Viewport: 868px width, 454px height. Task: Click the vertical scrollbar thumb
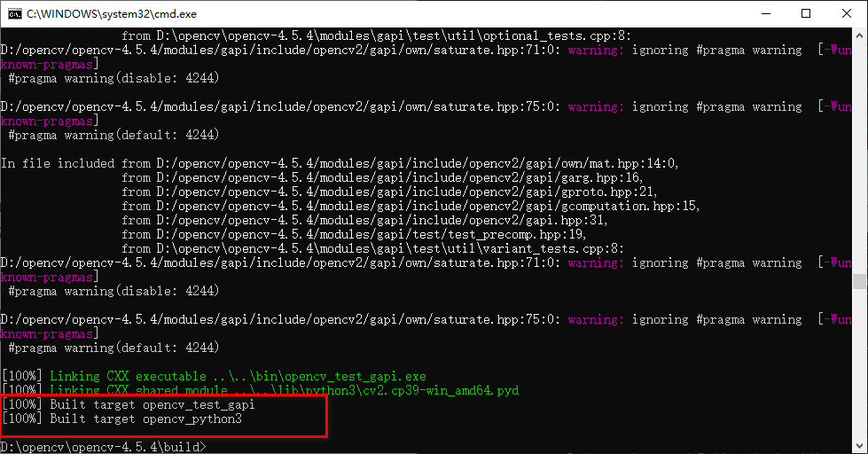coord(859,281)
